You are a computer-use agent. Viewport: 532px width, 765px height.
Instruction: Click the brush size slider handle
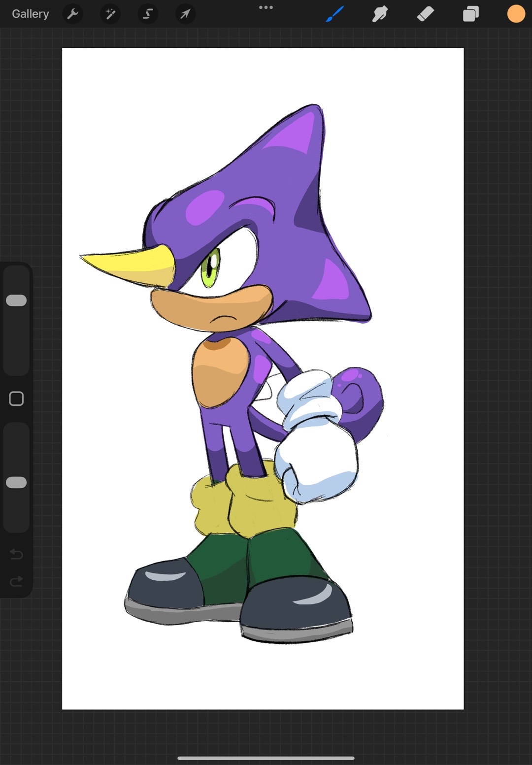pos(16,300)
